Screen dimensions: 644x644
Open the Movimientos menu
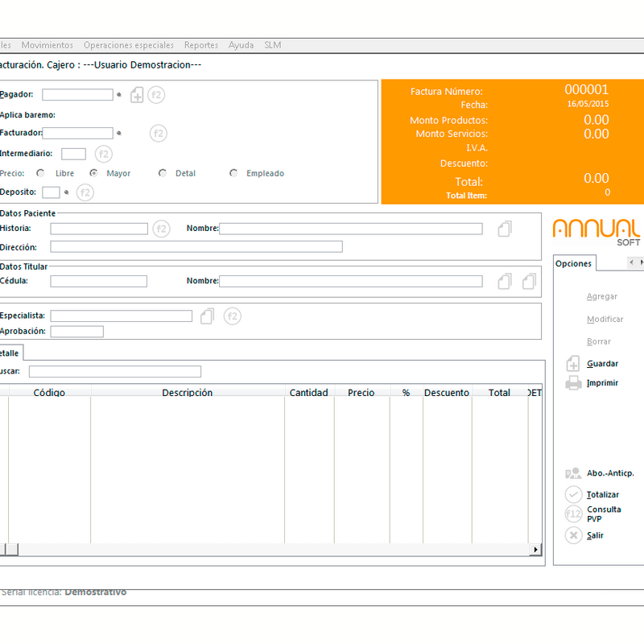[x=47, y=45]
